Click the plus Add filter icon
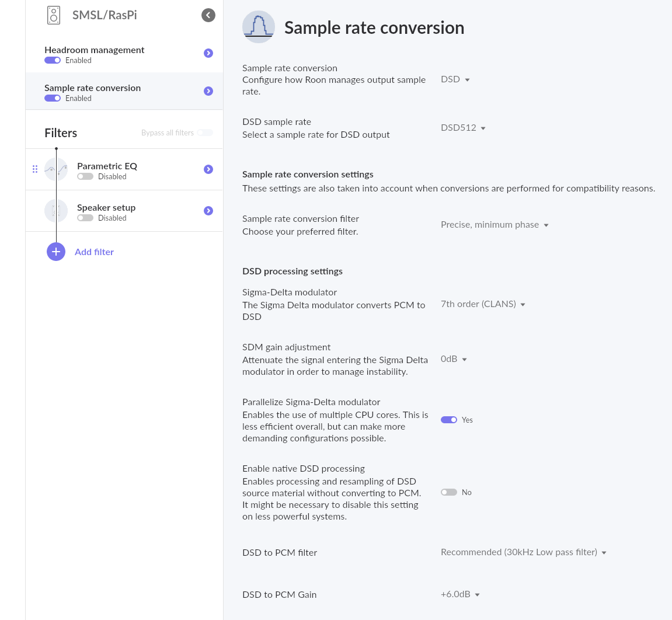 tap(56, 252)
